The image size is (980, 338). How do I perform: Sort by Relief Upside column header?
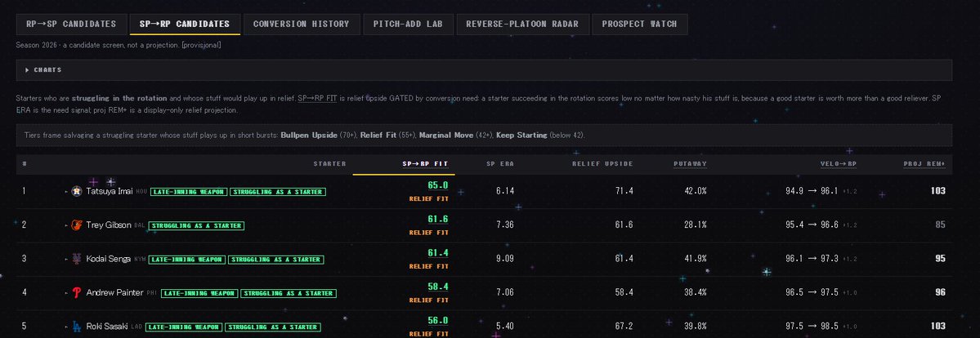(602, 164)
